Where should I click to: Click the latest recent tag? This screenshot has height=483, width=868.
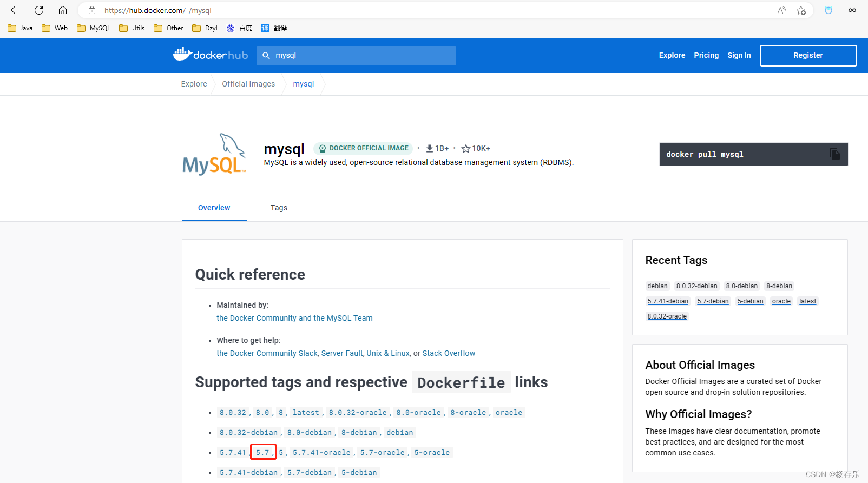[x=807, y=301]
